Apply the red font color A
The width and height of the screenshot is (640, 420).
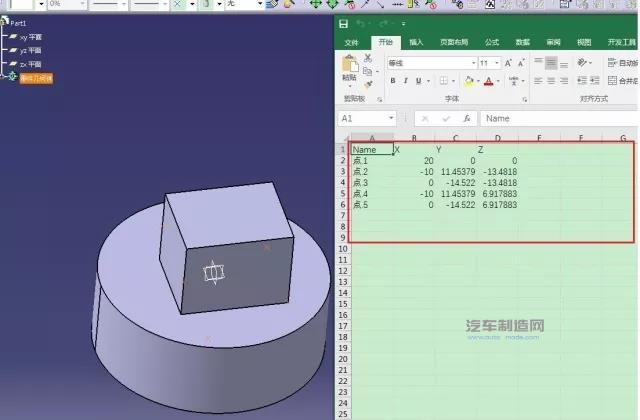click(x=489, y=81)
